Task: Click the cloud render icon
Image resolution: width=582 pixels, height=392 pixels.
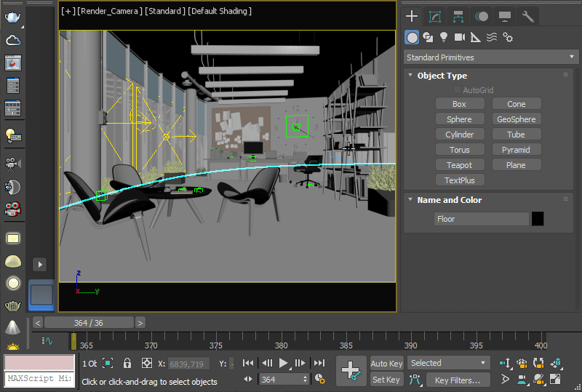Action: pos(12,41)
